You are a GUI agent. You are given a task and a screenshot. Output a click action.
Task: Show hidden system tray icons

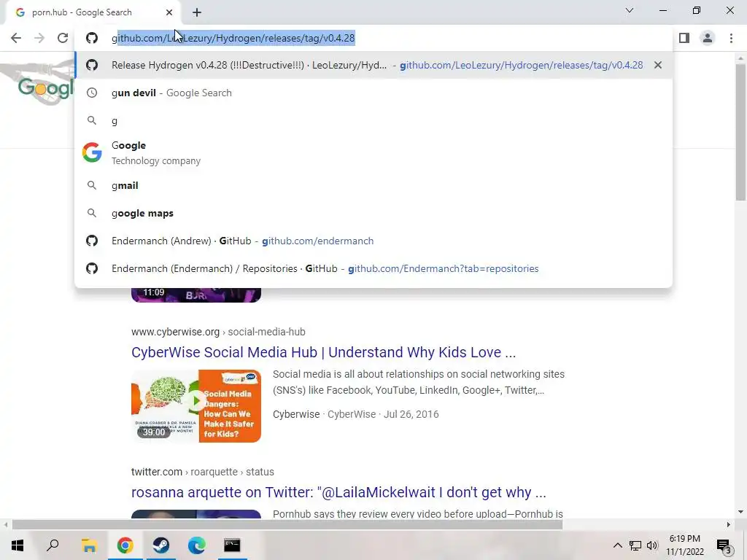coord(617,545)
